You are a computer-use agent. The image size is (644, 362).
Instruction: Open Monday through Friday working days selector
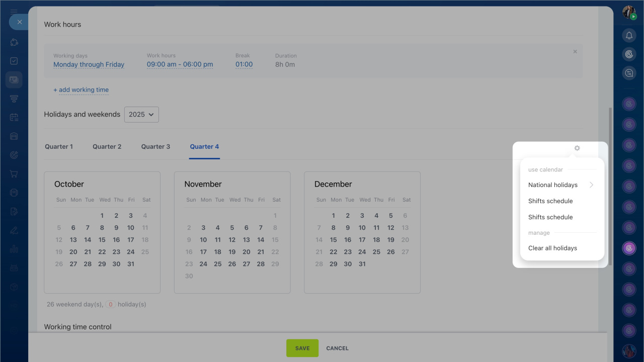click(x=89, y=65)
